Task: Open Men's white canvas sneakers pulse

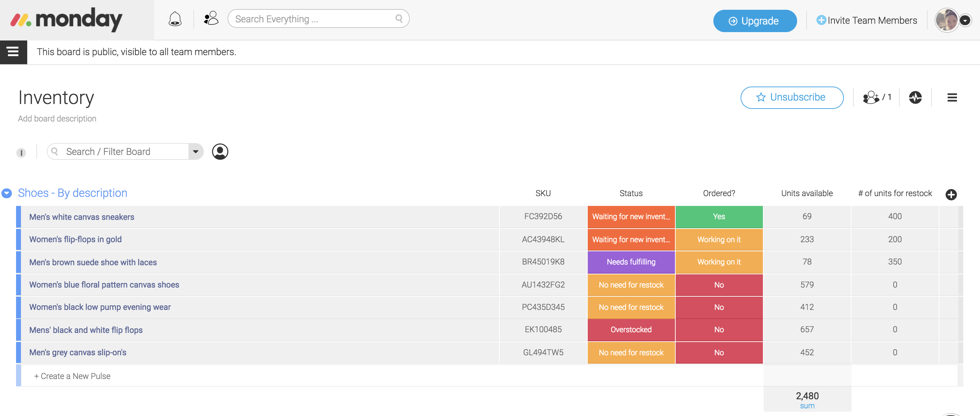Action: tap(81, 217)
